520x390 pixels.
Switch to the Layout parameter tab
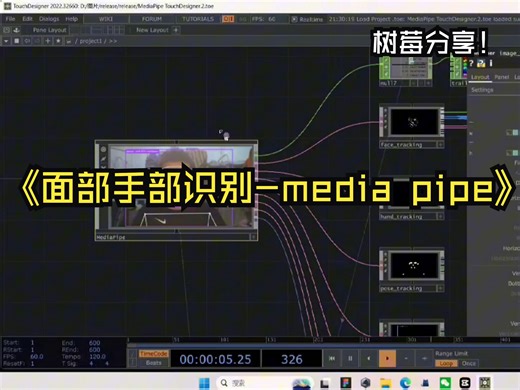pos(480,77)
